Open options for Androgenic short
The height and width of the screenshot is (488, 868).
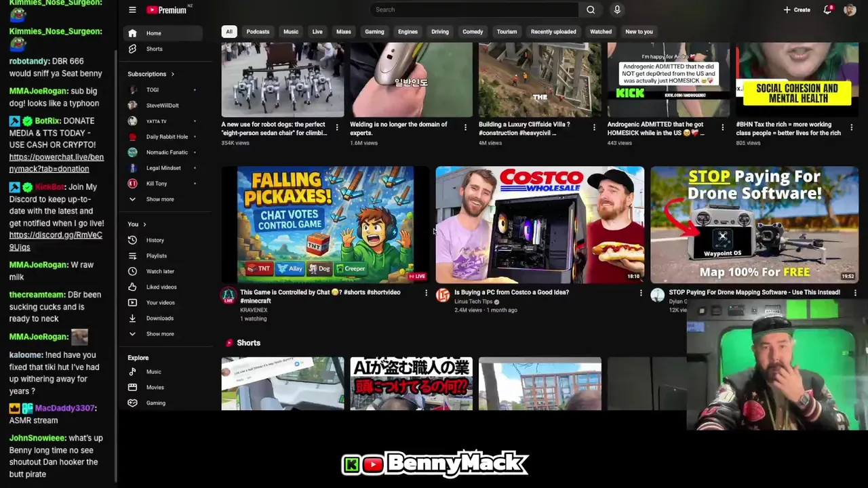[x=723, y=127]
